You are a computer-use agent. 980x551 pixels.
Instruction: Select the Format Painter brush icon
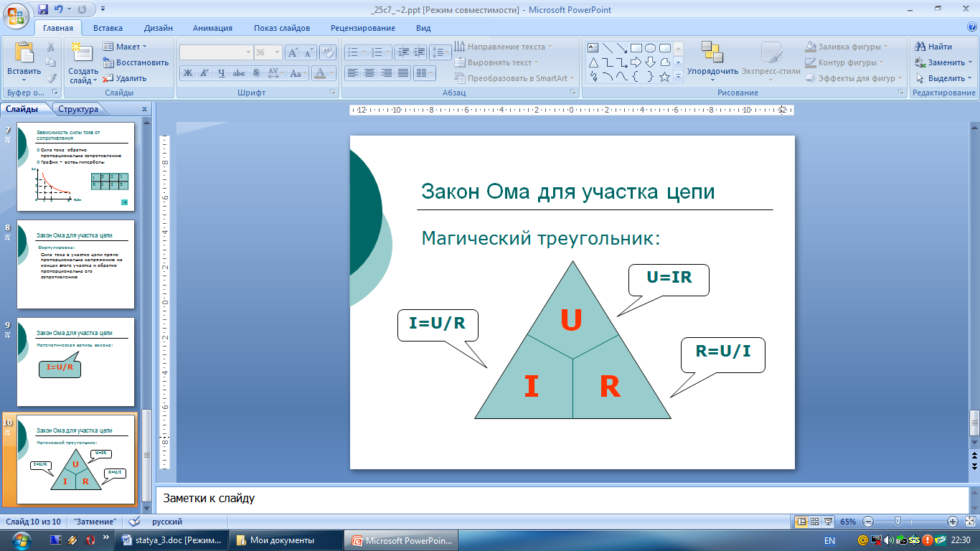click(51, 78)
